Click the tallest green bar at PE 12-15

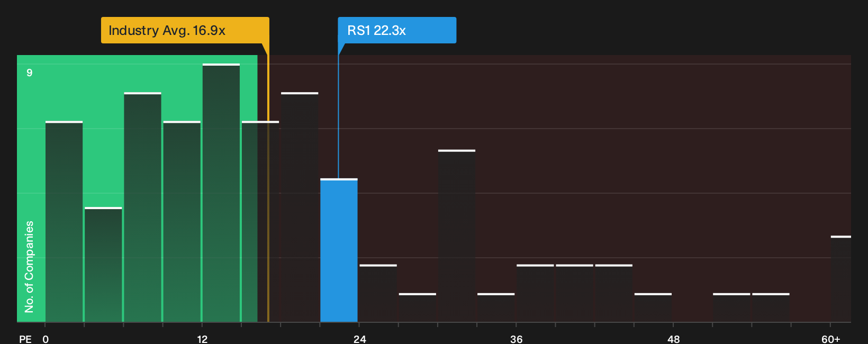click(221, 193)
